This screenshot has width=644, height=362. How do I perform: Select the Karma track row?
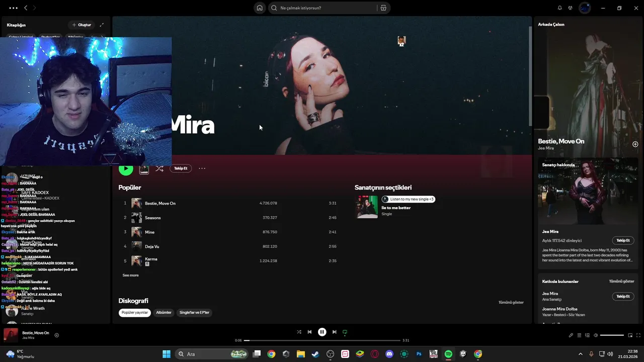pyautogui.click(x=230, y=261)
